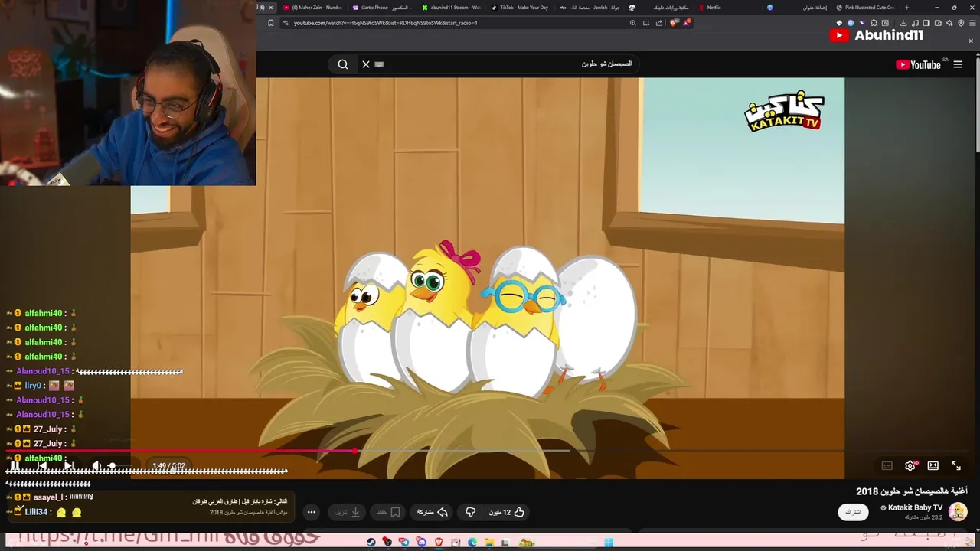
Task: Open Steam from the taskbar
Action: 371,543
